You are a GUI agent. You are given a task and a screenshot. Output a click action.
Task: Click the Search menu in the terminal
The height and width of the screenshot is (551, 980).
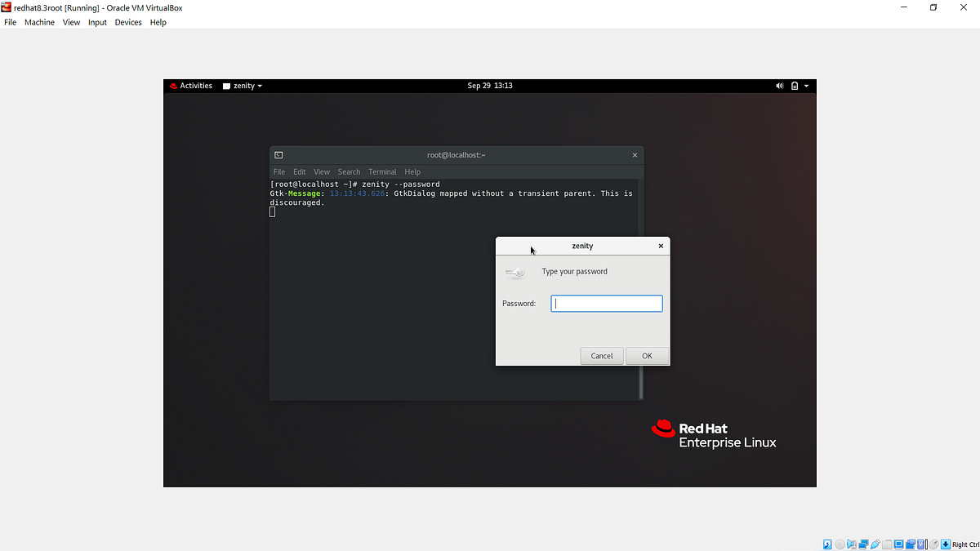[x=349, y=171]
